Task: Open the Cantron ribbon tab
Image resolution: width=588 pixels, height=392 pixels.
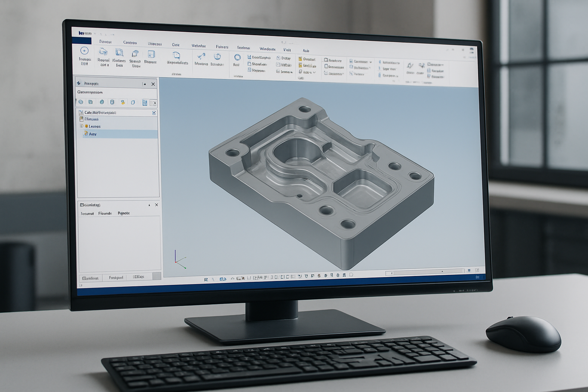Action: (130, 42)
